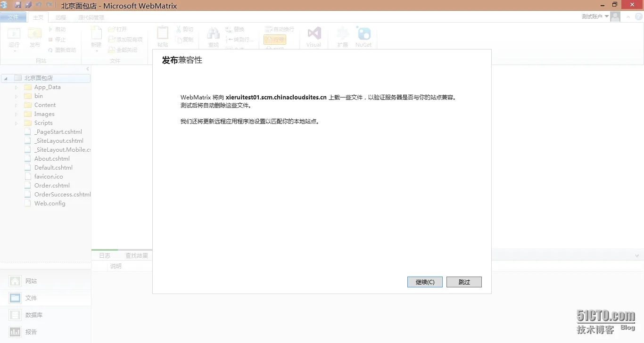This screenshot has width=644, height=343.
Task: Select the App_Data folder
Action: coord(47,87)
